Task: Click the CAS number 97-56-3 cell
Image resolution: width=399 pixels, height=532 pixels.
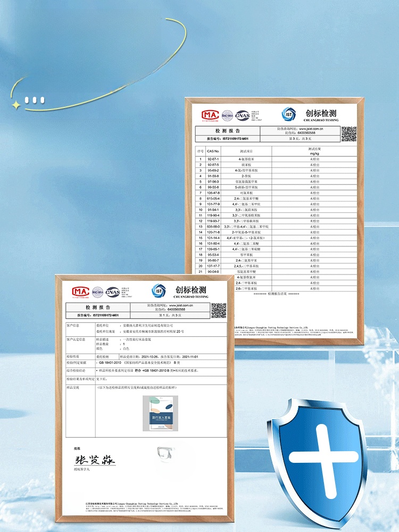Action: pyautogui.click(x=213, y=181)
